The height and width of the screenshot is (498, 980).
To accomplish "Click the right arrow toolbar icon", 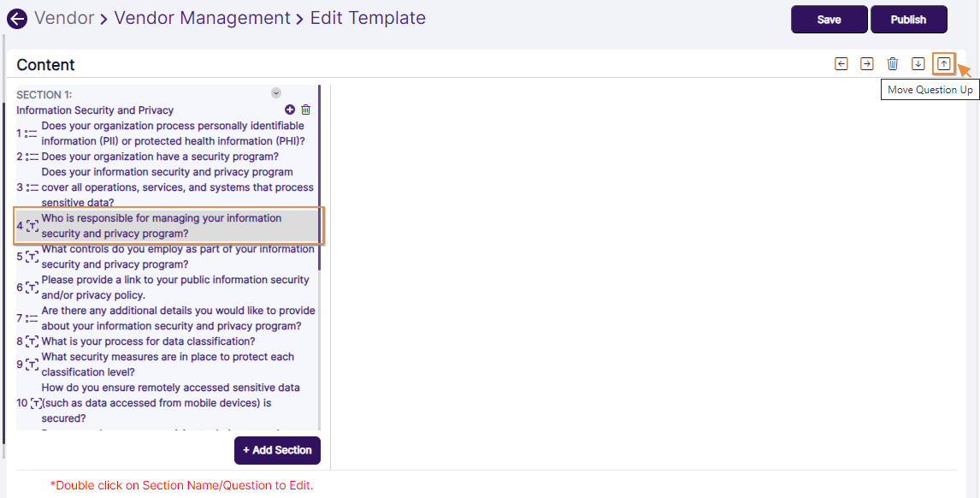I will [866, 63].
